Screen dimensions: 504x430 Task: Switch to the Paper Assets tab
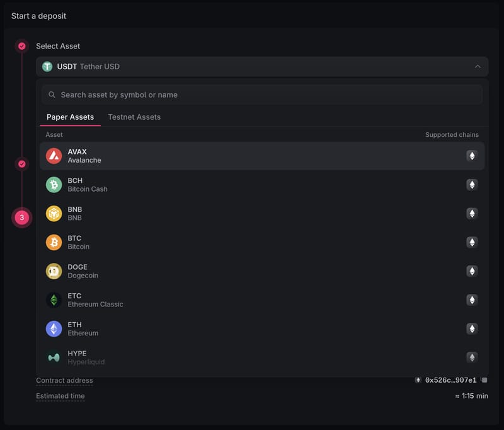(70, 117)
